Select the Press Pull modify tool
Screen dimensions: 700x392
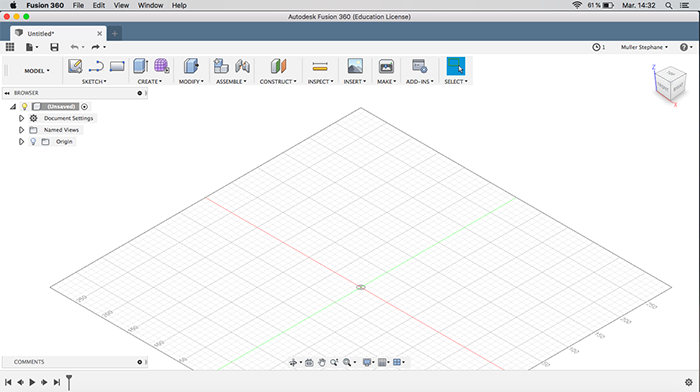(191, 66)
